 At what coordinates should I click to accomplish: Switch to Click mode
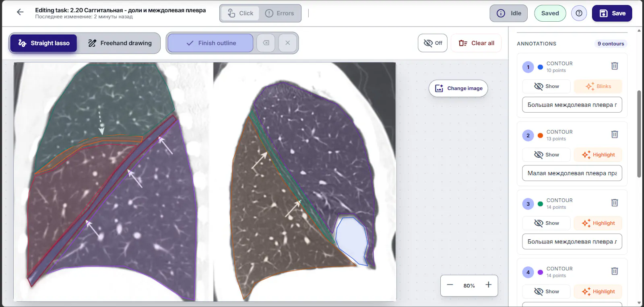click(x=241, y=13)
